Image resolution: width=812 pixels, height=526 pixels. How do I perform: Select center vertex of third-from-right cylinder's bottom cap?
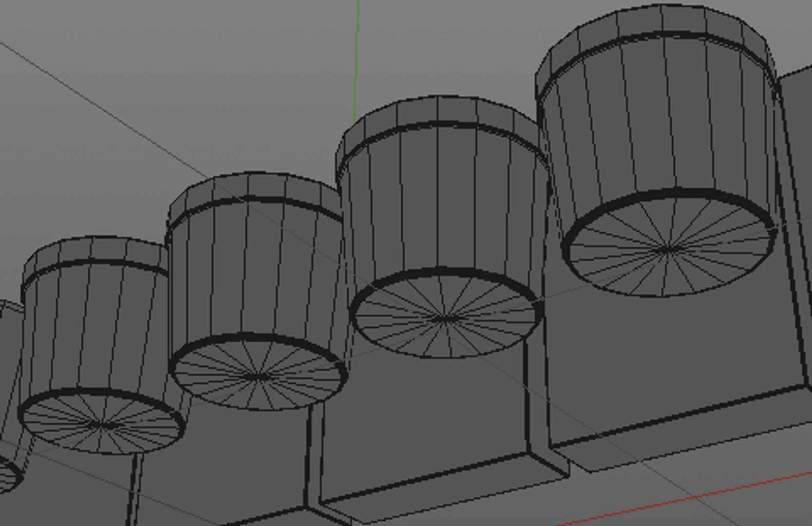coord(260,377)
